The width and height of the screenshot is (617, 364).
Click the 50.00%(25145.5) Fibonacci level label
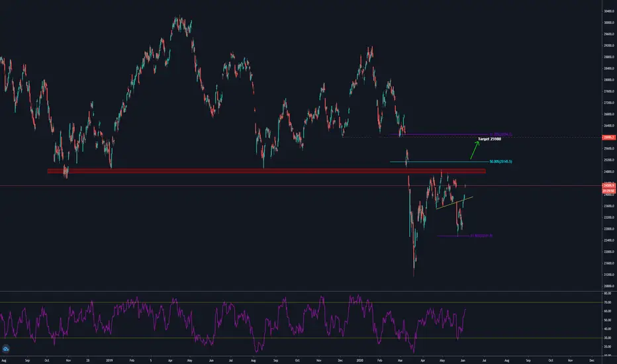point(500,161)
